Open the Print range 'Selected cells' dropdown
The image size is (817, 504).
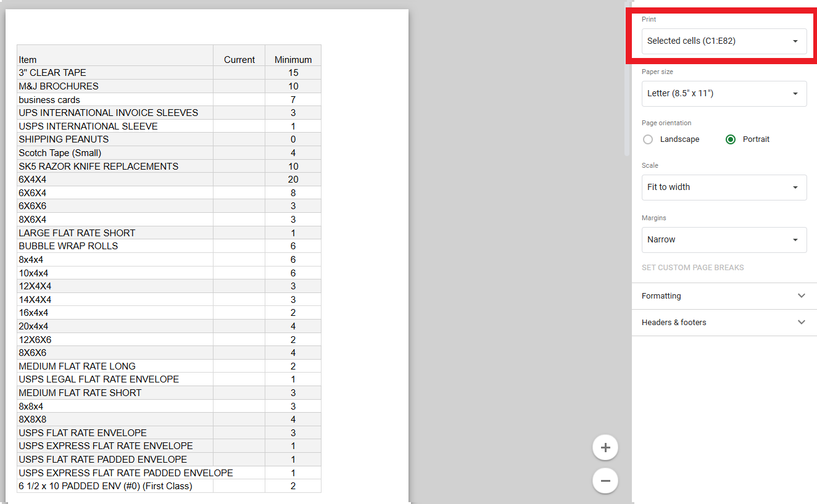[x=724, y=41]
